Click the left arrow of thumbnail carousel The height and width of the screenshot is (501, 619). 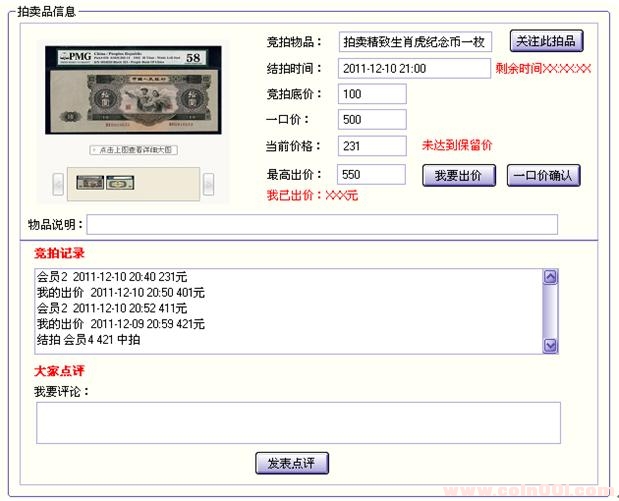click(x=58, y=183)
